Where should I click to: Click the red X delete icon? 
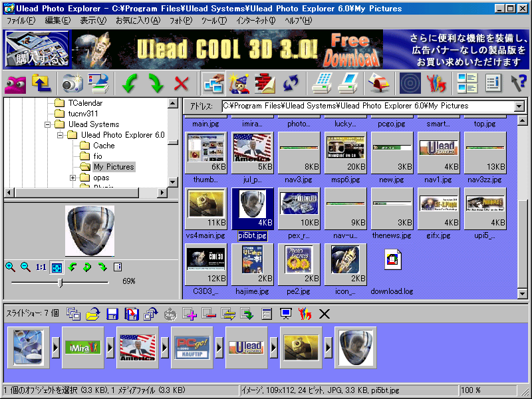click(x=182, y=83)
